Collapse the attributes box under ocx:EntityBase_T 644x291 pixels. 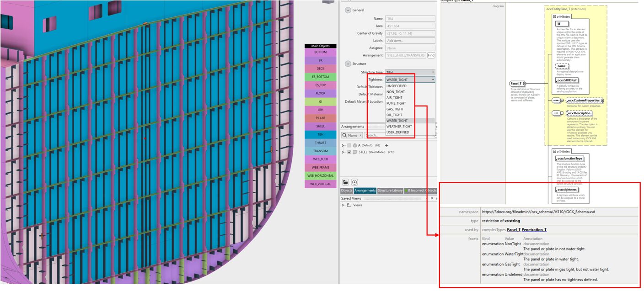tap(554, 16)
